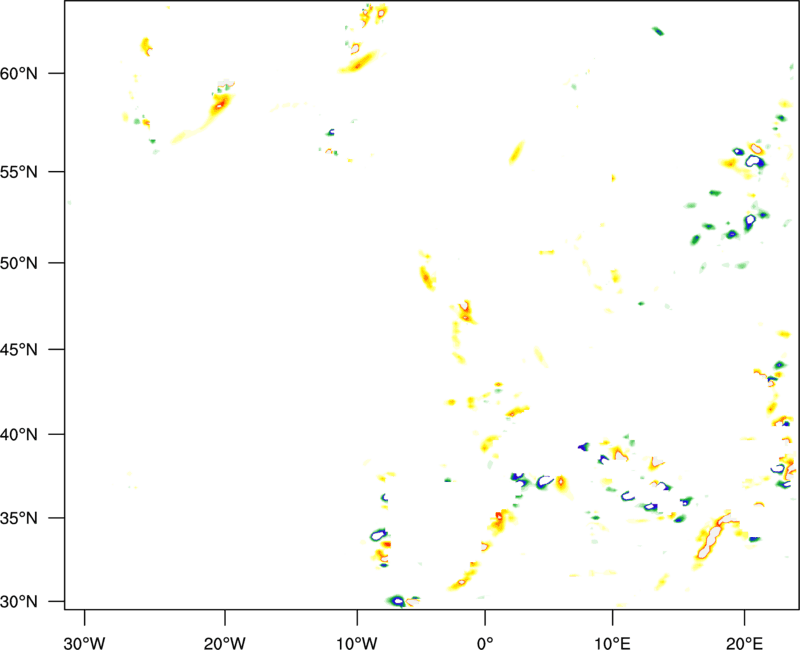This screenshot has height=650, width=800.
Task: Click the 20°E longitude label
Action: [744, 643]
